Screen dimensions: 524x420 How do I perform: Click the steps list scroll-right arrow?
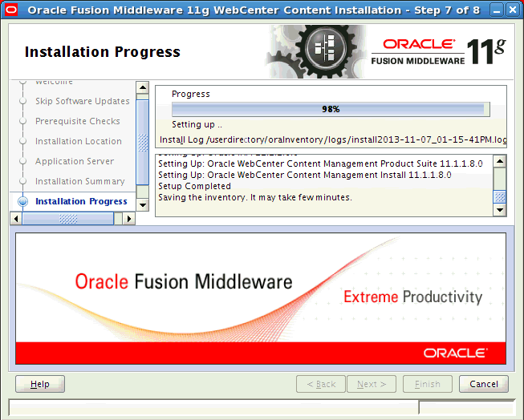pos(129,219)
